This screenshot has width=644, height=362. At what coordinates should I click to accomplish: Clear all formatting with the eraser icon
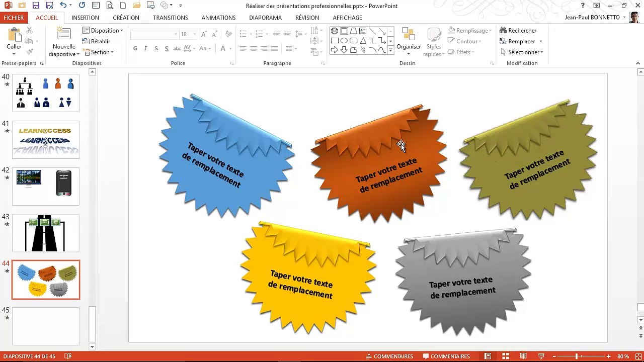(x=229, y=34)
